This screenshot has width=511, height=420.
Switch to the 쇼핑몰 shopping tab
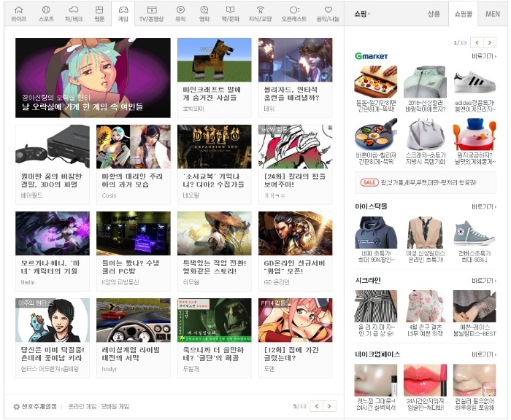463,14
